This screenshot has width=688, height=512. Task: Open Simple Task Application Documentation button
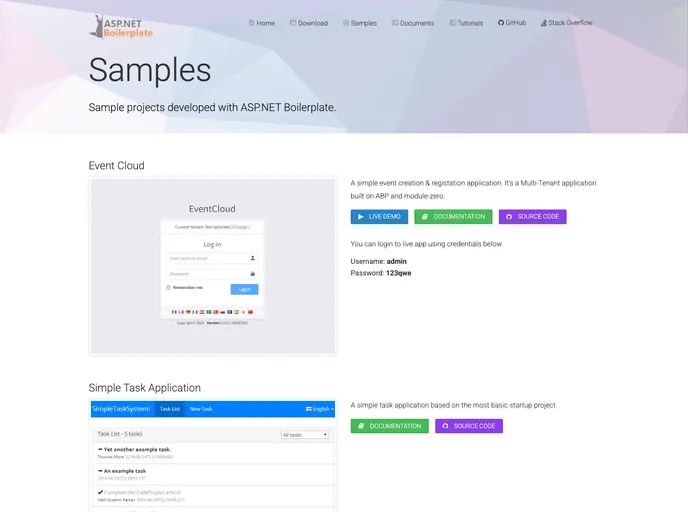(x=390, y=426)
